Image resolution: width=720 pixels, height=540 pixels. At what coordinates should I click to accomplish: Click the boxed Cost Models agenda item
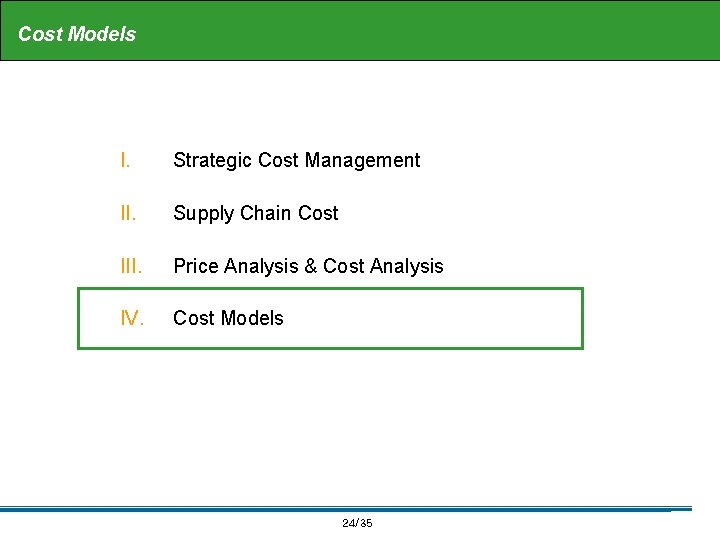228,318
